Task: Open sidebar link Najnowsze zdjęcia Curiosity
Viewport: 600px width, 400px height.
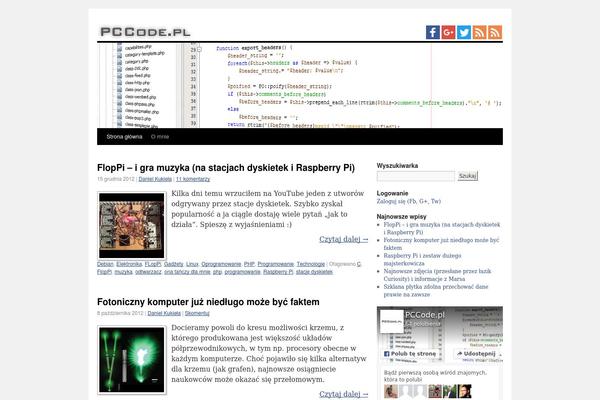Action: [437, 275]
